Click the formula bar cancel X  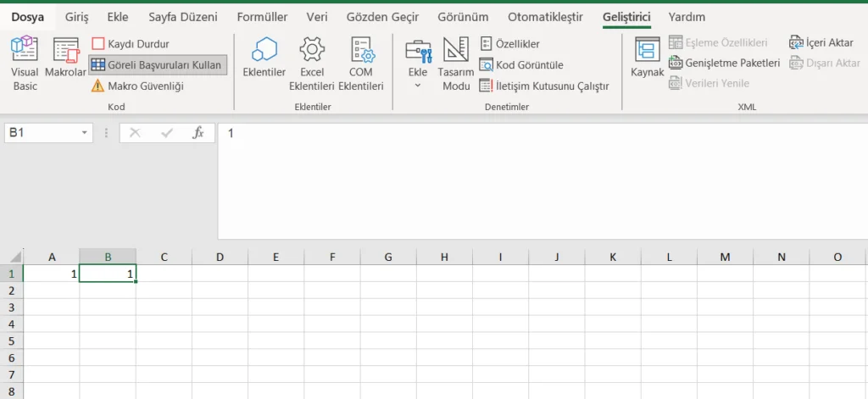point(135,133)
